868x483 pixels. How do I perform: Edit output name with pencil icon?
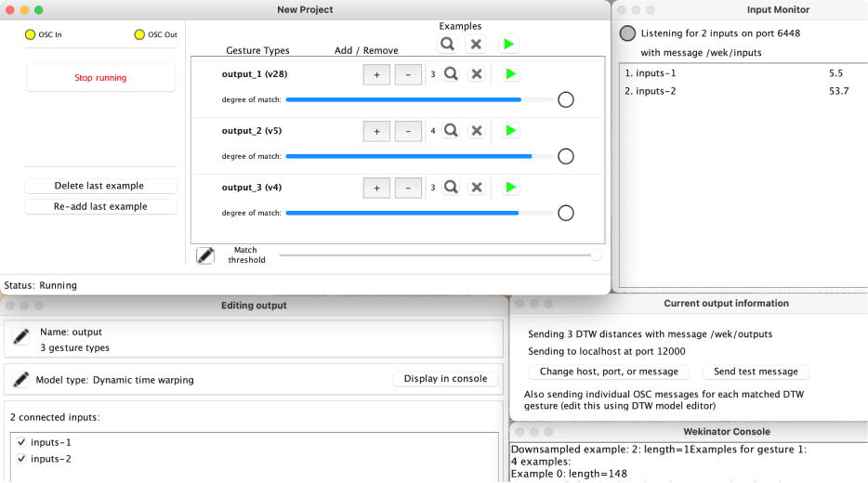coord(20,338)
